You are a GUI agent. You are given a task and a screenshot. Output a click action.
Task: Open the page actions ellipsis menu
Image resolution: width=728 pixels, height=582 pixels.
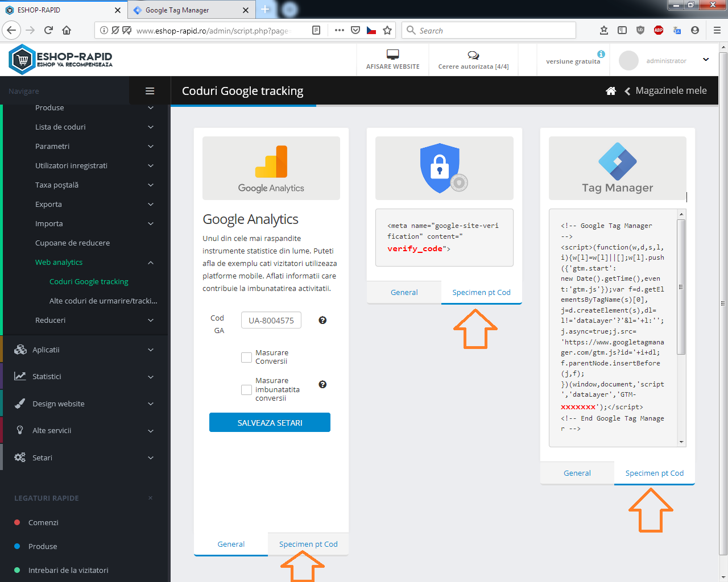(340, 30)
